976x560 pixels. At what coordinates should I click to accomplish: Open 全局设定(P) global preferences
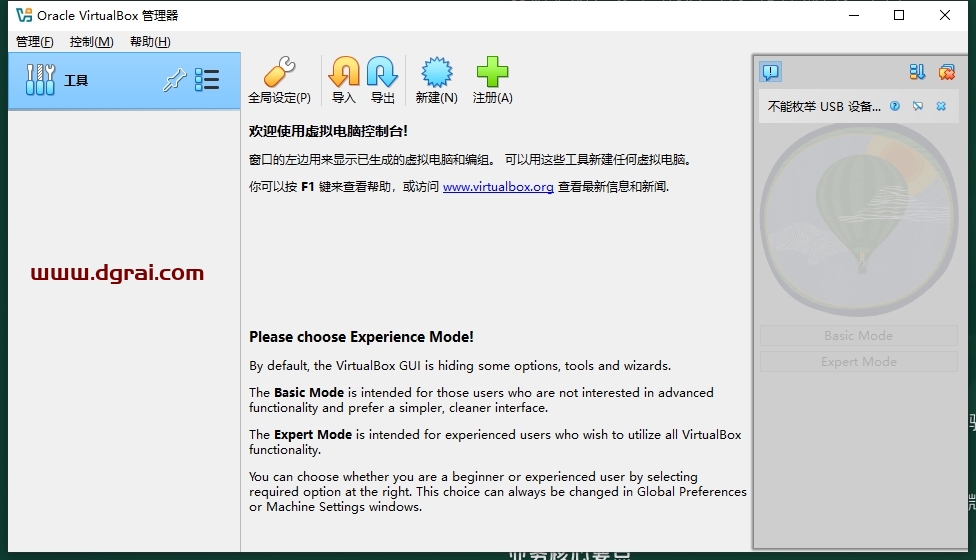coord(279,81)
